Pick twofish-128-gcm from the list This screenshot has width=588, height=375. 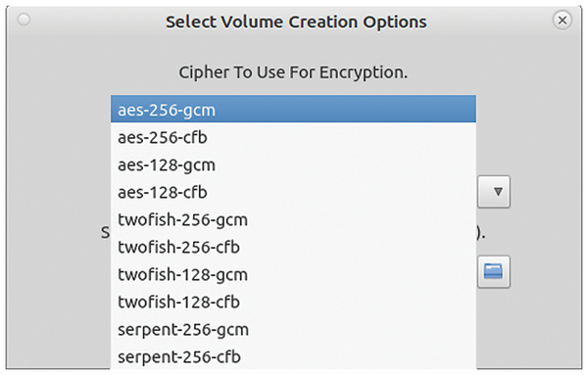[293, 273]
